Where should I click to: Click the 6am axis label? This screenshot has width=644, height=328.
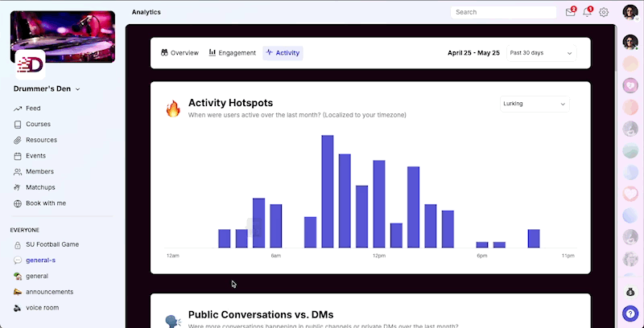point(276,256)
